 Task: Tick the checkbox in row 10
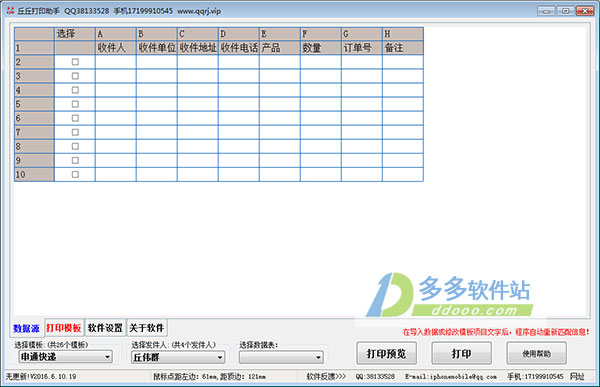pyautogui.click(x=75, y=175)
